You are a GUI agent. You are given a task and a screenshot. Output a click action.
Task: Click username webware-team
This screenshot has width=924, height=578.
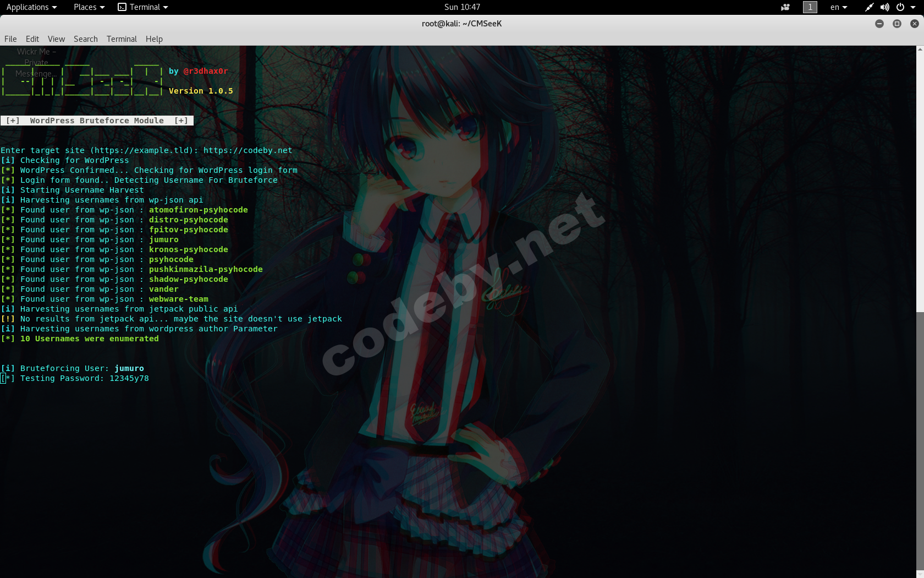point(178,299)
